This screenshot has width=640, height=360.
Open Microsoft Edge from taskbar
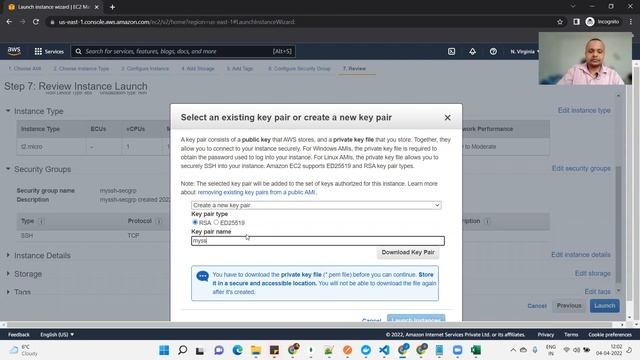click(x=238, y=350)
